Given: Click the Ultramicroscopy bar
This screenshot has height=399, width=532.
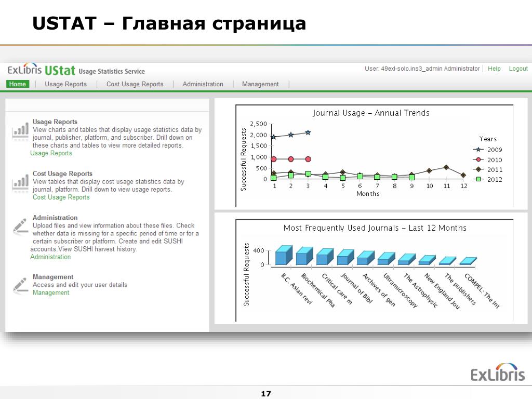Looking at the screenshot, I should click(x=386, y=259).
